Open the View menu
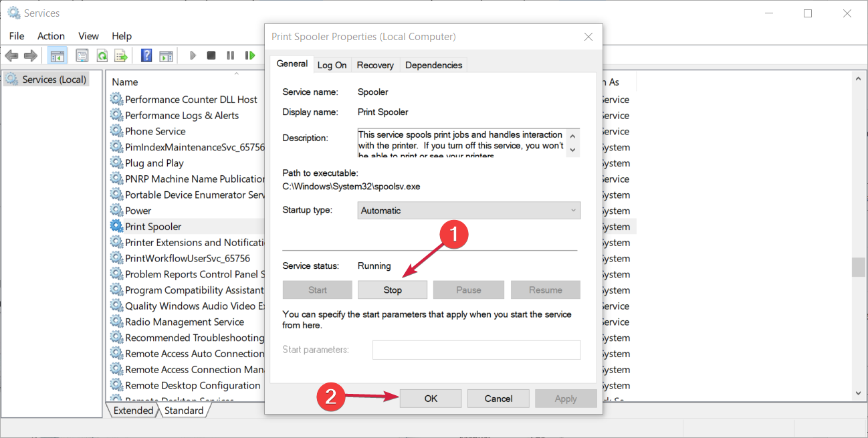The width and height of the screenshot is (868, 438). tap(88, 36)
